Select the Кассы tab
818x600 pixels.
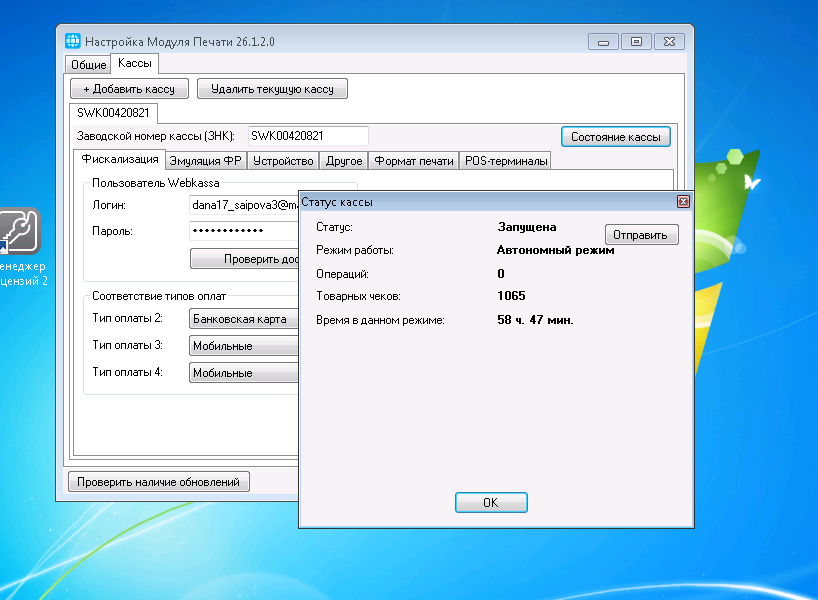point(135,63)
